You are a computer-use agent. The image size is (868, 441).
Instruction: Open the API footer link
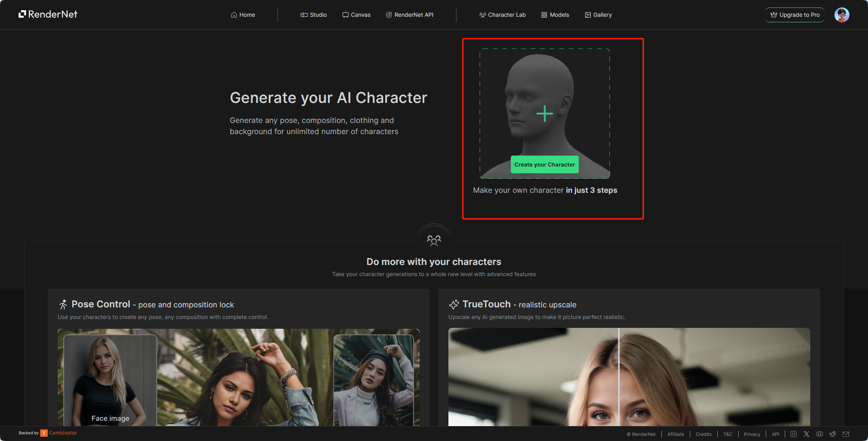click(775, 434)
